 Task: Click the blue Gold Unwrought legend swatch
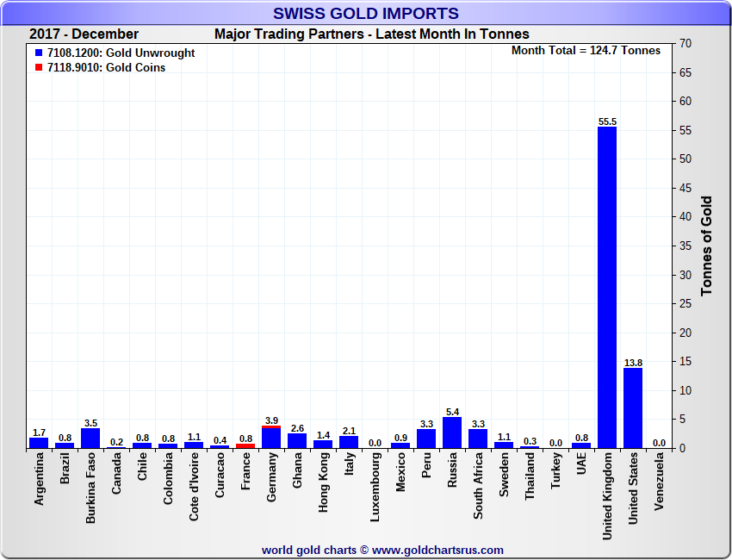tap(39, 53)
